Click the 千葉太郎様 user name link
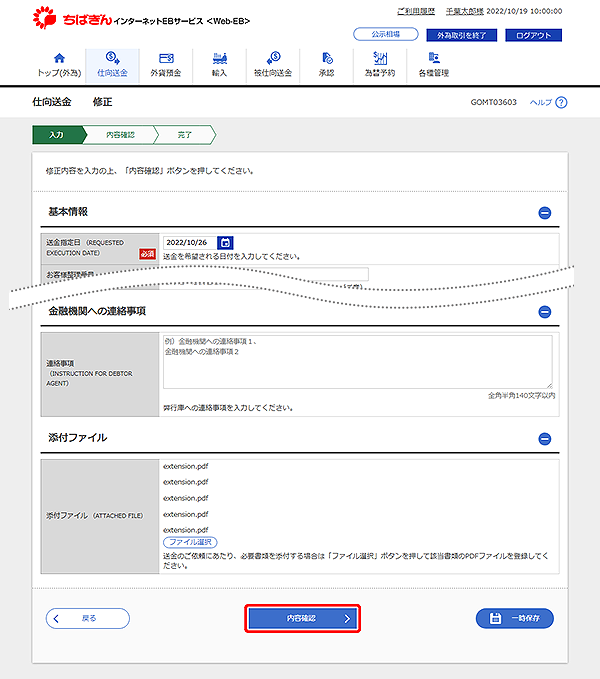The width and height of the screenshot is (600, 679). click(x=465, y=11)
